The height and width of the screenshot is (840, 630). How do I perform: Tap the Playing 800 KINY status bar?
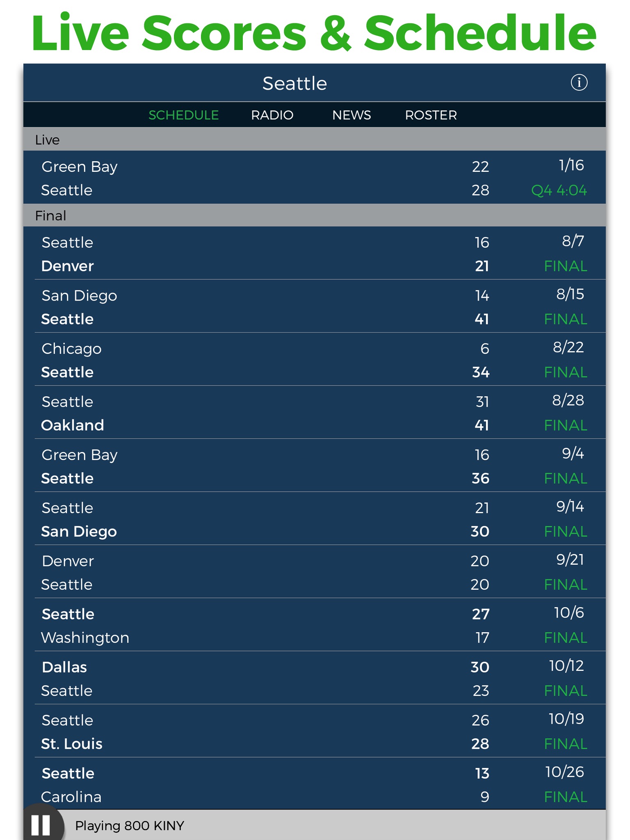point(328,825)
